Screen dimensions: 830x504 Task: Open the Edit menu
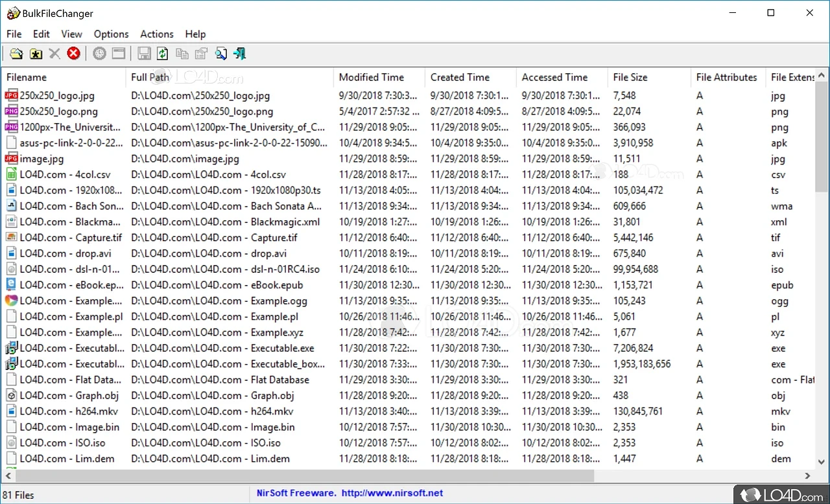tap(41, 34)
